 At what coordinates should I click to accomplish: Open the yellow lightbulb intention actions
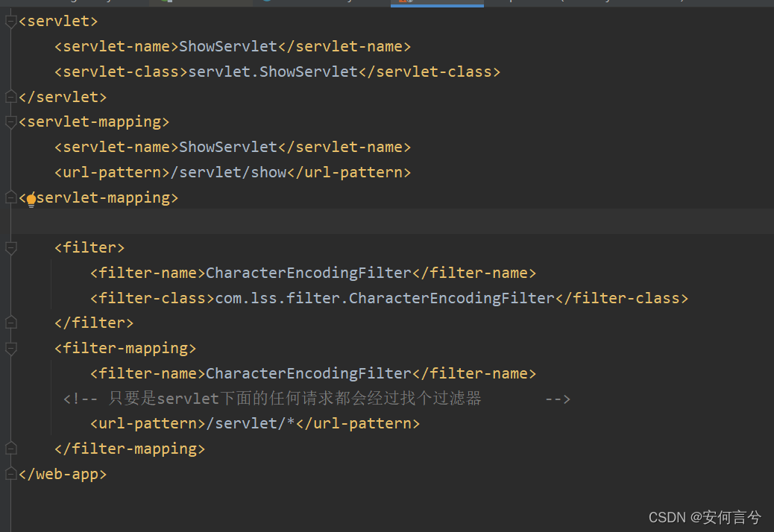click(x=31, y=200)
